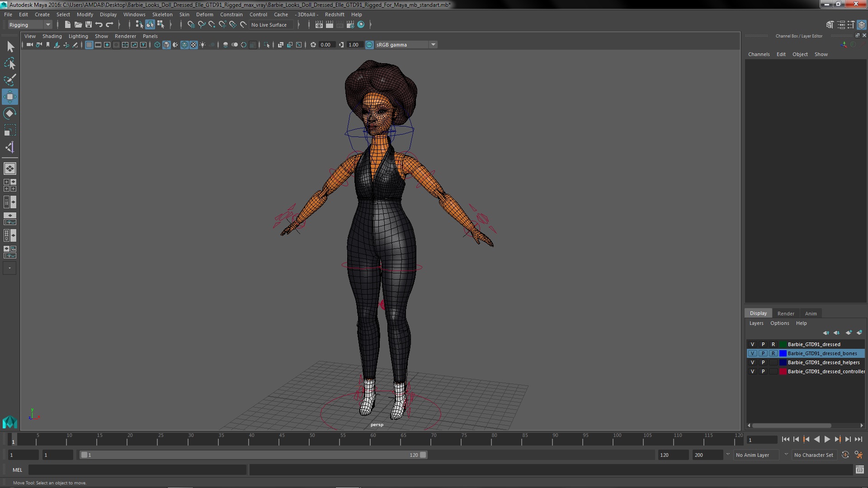Enable snap to grids icon
The image size is (868, 488).
pos(191,25)
